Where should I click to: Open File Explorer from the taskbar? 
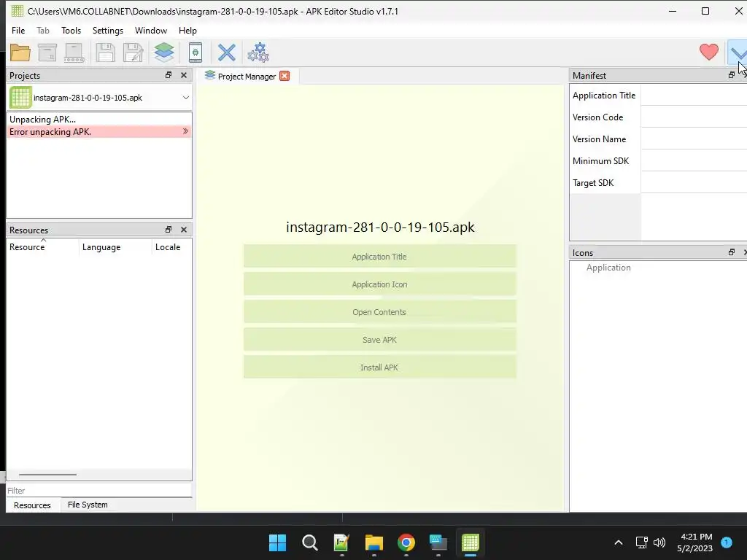374,542
